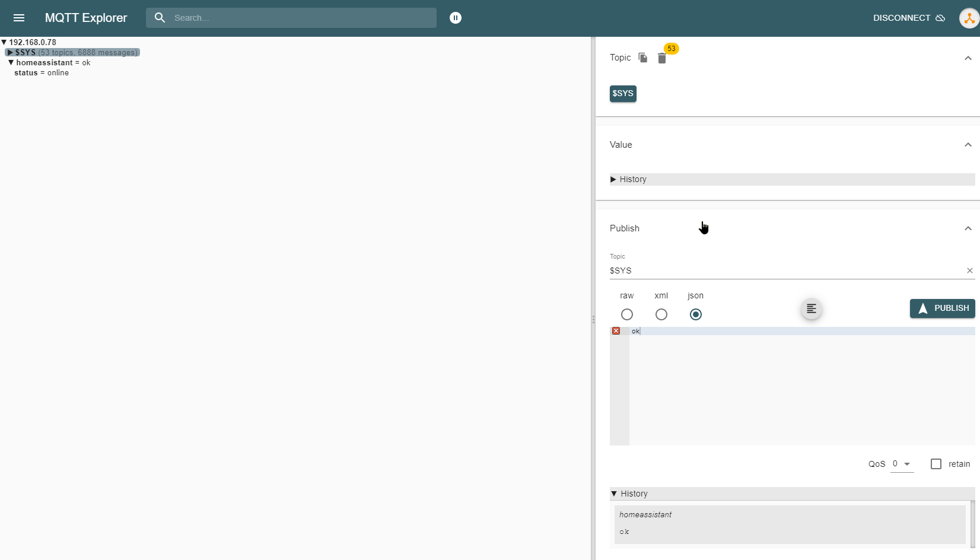Pause updates with the pause icon
The image size is (980, 560).
pyautogui.click(x=456, y=18)
